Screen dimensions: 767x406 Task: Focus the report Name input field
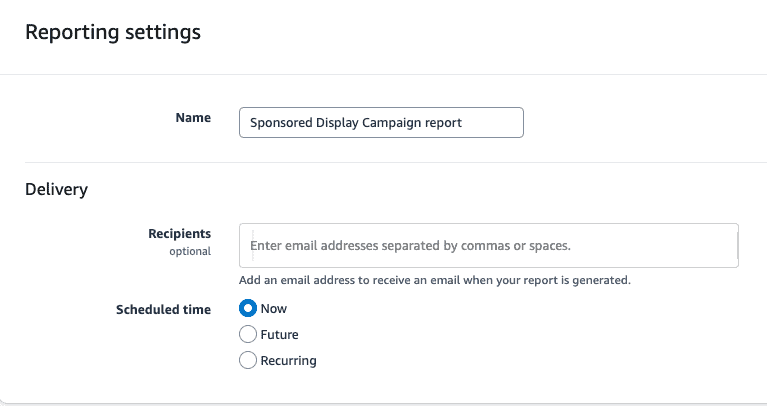[382, 122]
